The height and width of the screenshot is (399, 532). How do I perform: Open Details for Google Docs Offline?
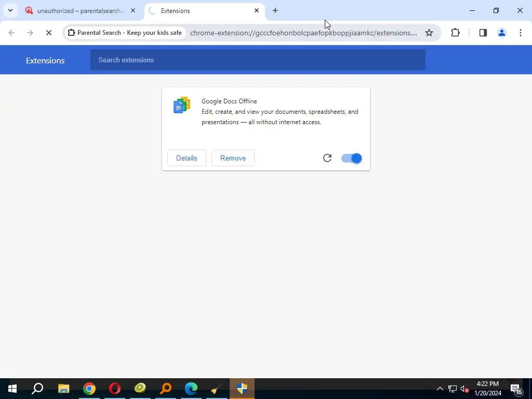point(187,158)
